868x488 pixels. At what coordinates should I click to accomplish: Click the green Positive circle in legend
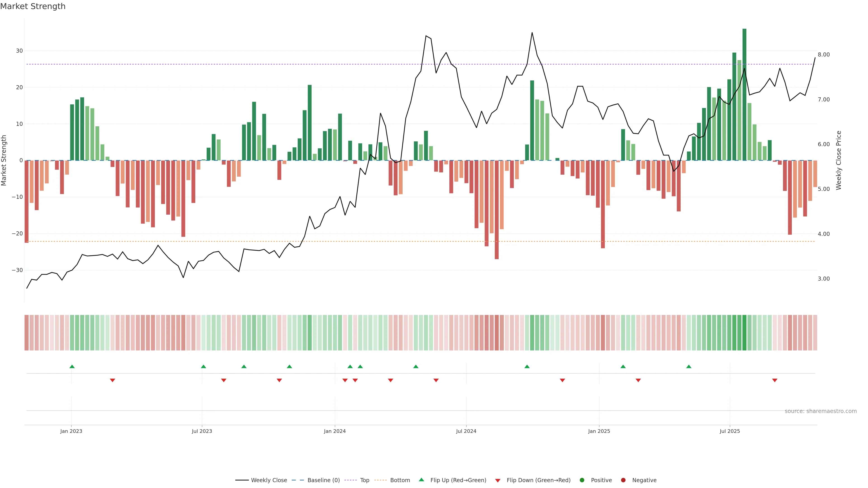[x=582, y=480]
